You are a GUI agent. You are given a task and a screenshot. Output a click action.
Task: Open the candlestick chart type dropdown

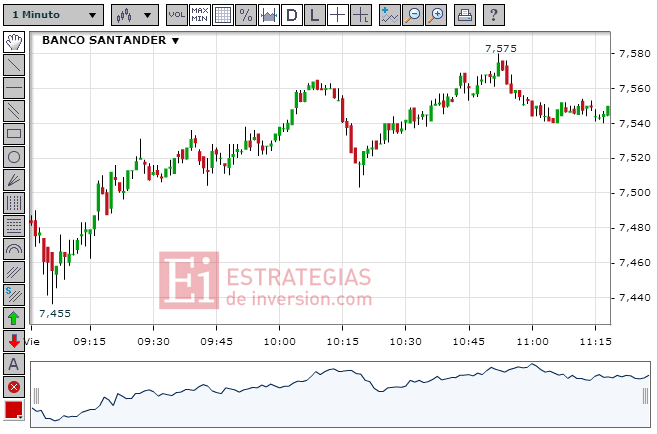[x=135, y=15]
